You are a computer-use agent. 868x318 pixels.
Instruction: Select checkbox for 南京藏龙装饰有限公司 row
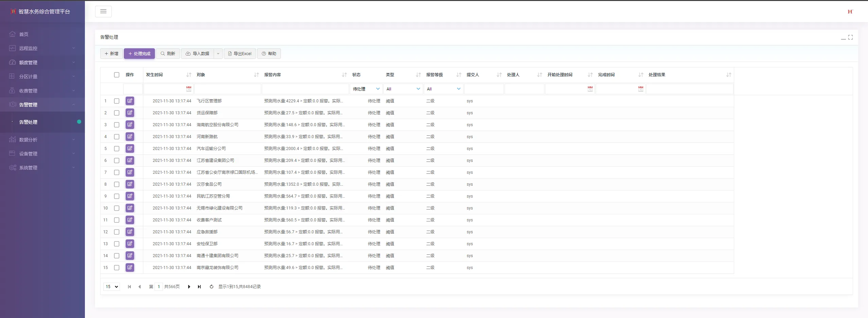click(117, 268)
